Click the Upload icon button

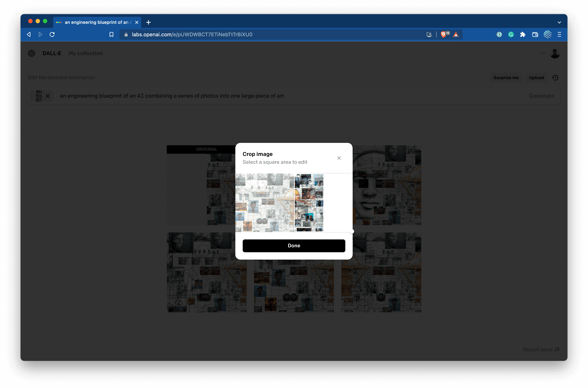click(536, 77)
